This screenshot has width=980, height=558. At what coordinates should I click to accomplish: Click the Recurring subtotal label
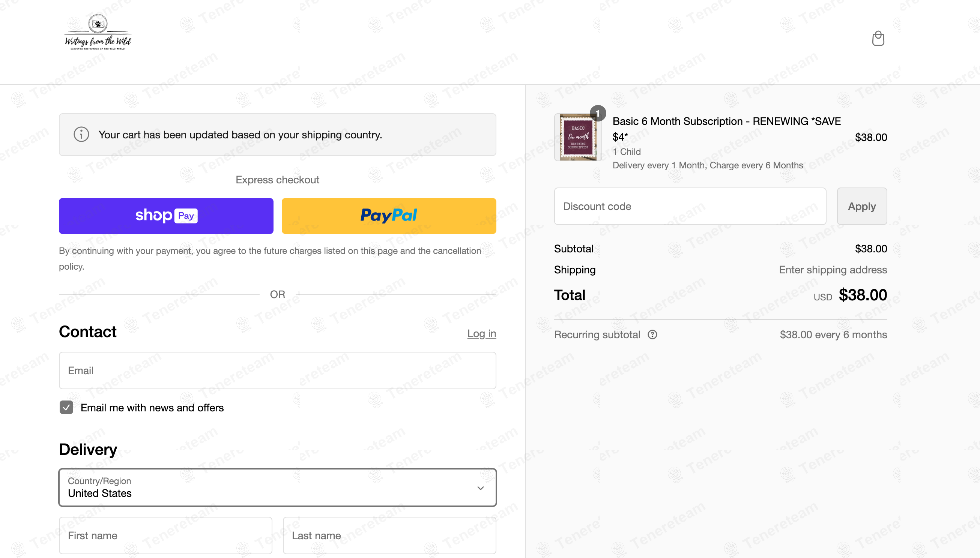(x=597, y=334)
